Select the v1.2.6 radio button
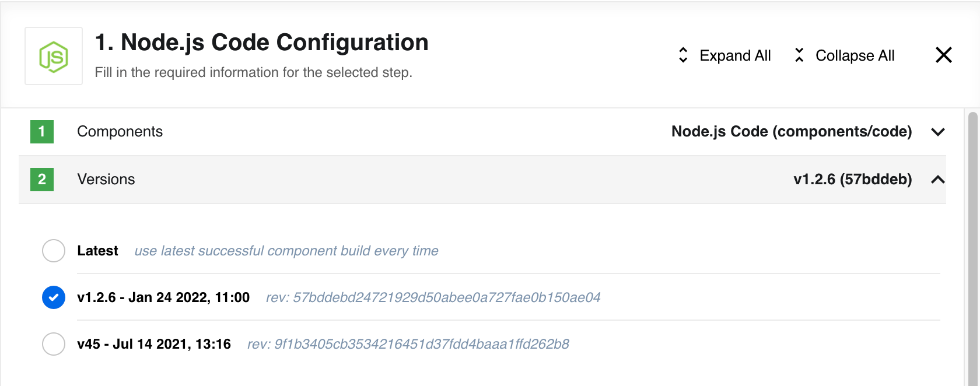The image size is (980, 386). click(54, 297)
